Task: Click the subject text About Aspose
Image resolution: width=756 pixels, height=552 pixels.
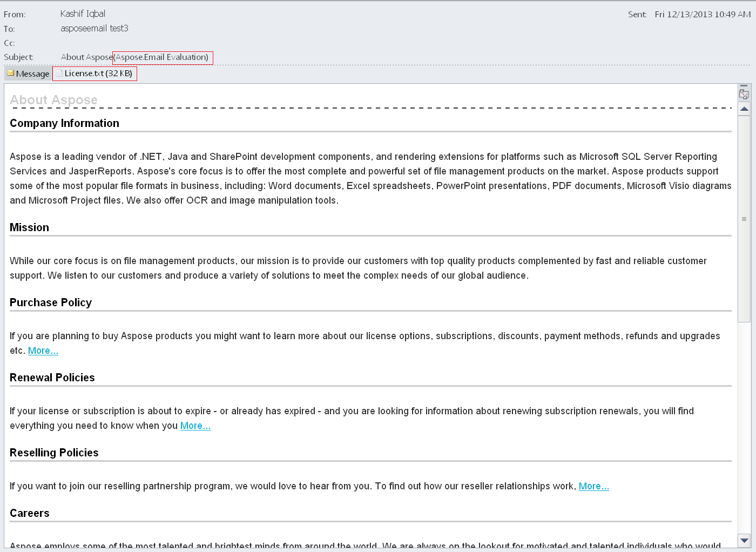Action: click(x=86, y=57)
